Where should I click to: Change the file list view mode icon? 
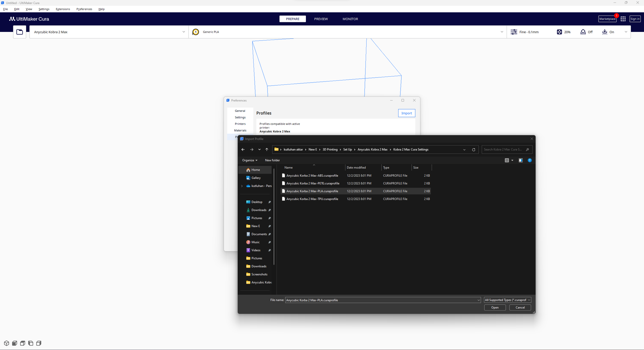(x=507, y=160)
